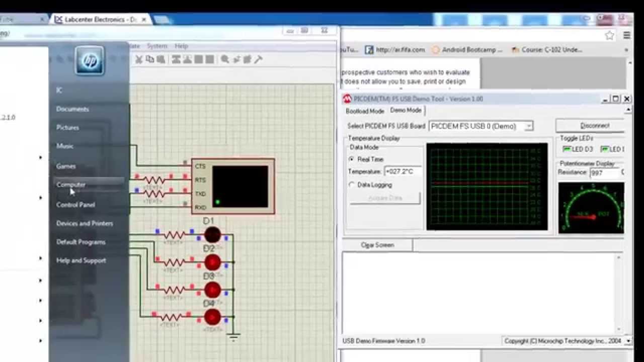Open the PICDEM FS USB Board dropdown
The width and height of the screenshot is (644, 362).
[x=528, y=126]
